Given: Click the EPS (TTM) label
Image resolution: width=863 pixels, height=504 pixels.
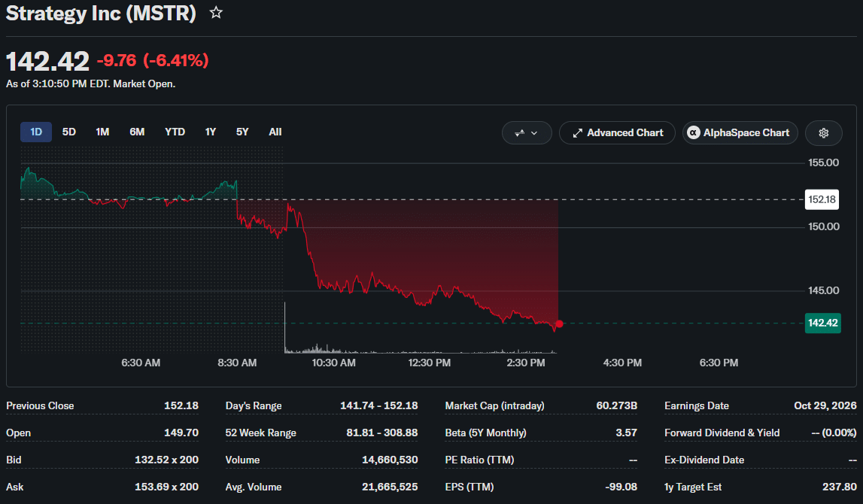Looking at the screenshot, I should [x=469, y=487].
